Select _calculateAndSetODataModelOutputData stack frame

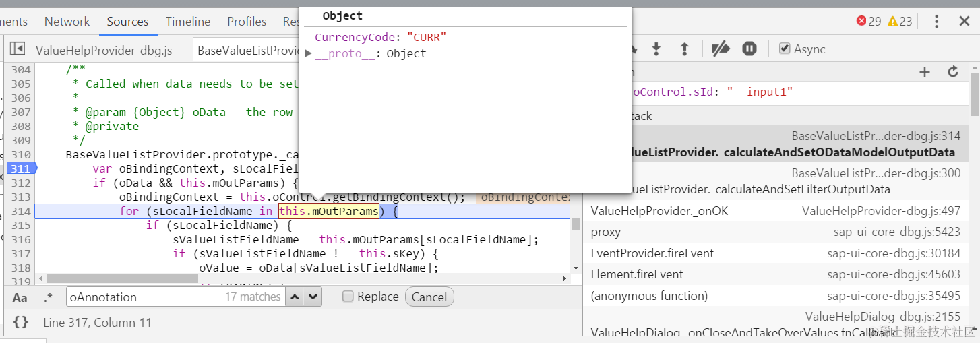point(776,144)
